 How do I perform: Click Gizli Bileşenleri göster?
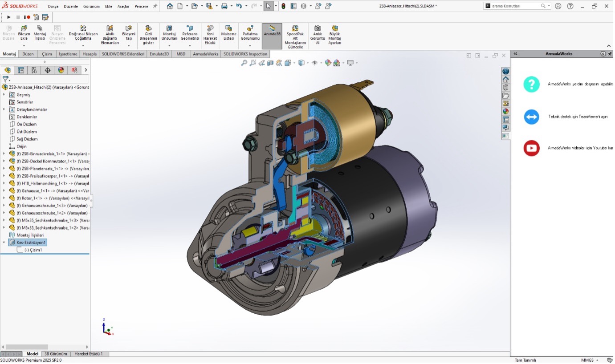pos(148,35)
